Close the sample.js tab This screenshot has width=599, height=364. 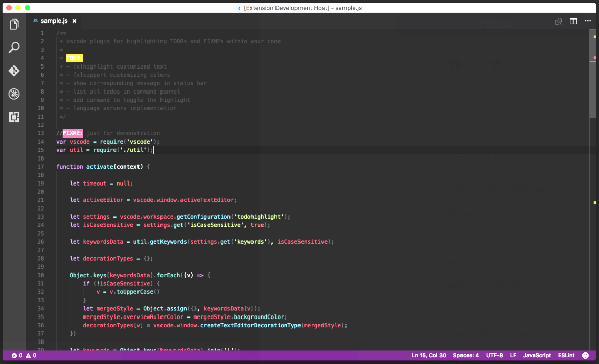[x=74, y=21]
